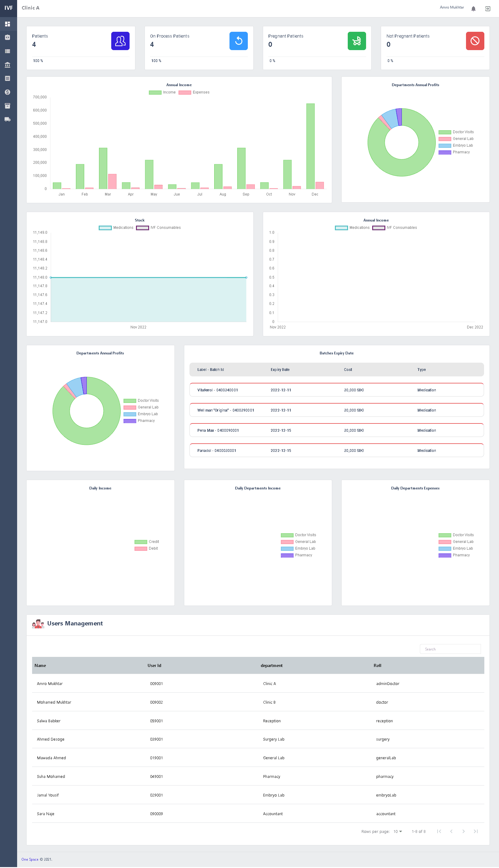Select the clipboard icon in the sidebar
This screenshot has height=868, width=499.
tap(8, 37)
